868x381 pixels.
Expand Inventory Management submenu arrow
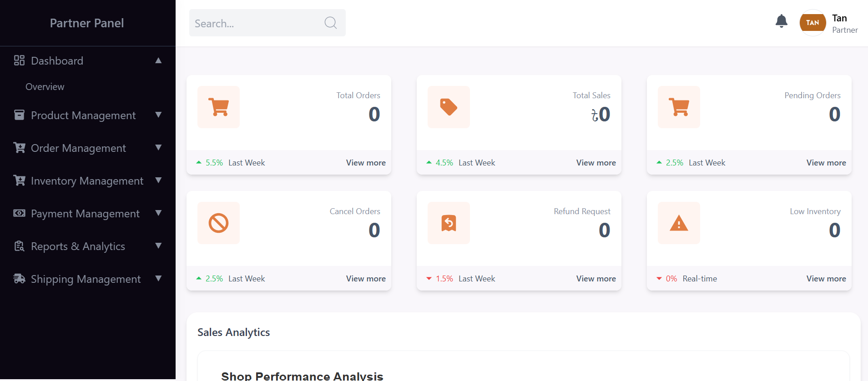pyautogui.click(x=158, y=180)
